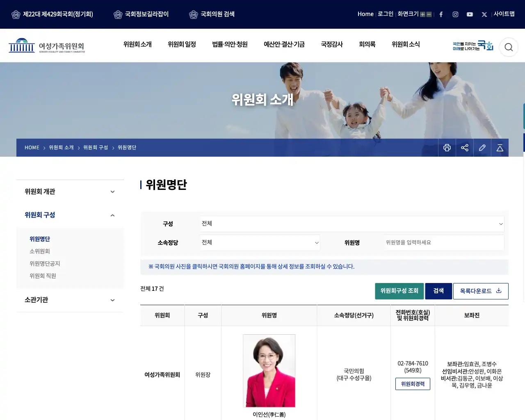Click the emblem beside 국회의원 검색
Screen dimensions: 525x420
[x=194, y=15]
